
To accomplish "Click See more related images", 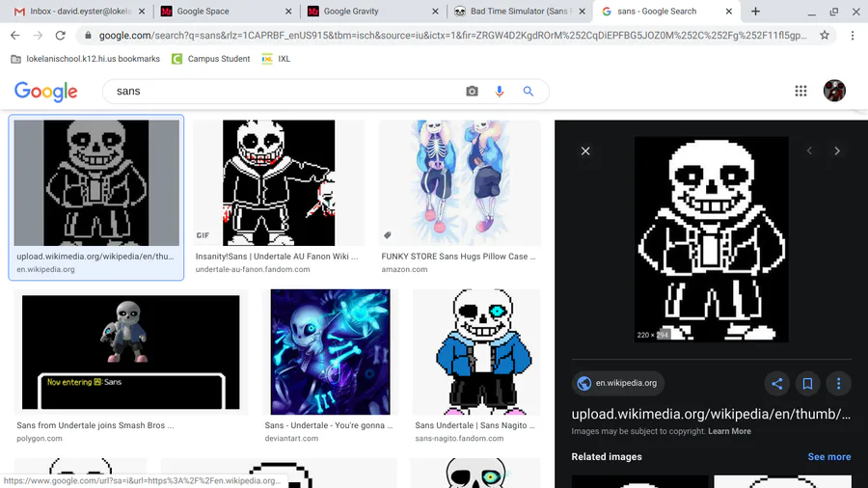I will click(x=828, y=456).
